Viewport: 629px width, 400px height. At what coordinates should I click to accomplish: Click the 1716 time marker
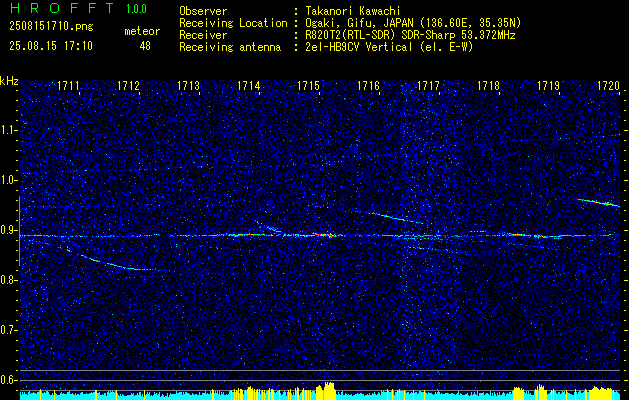click(x=368, y=85)
